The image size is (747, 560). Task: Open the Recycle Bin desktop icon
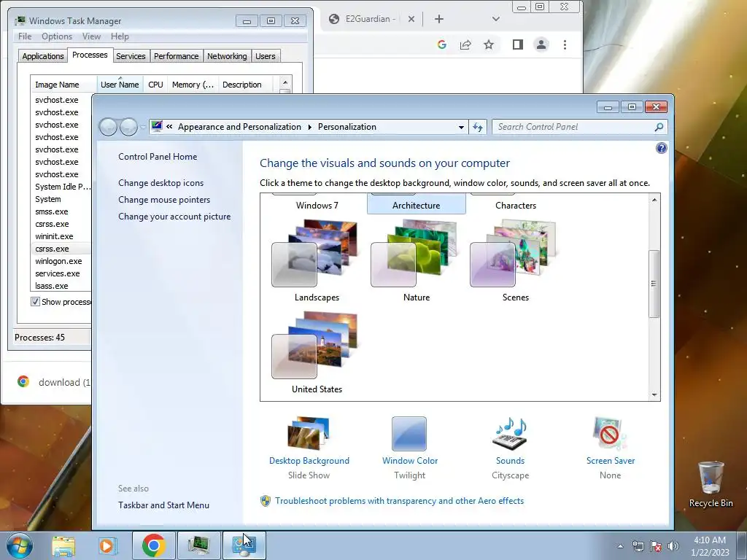711,484
